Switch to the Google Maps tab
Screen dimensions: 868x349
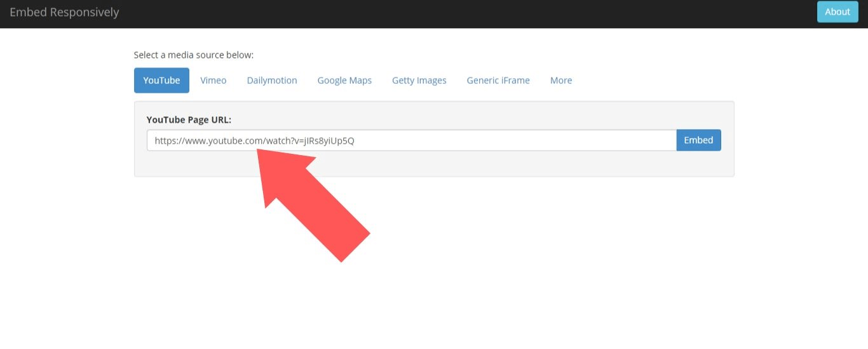(344, 80)
